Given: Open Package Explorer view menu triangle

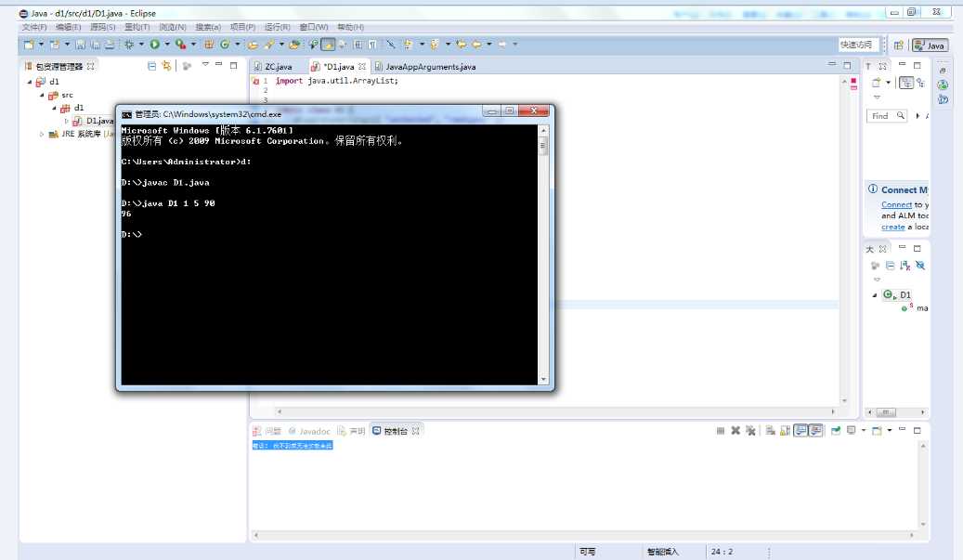Looking at the screenshot, I should point(205,64).
